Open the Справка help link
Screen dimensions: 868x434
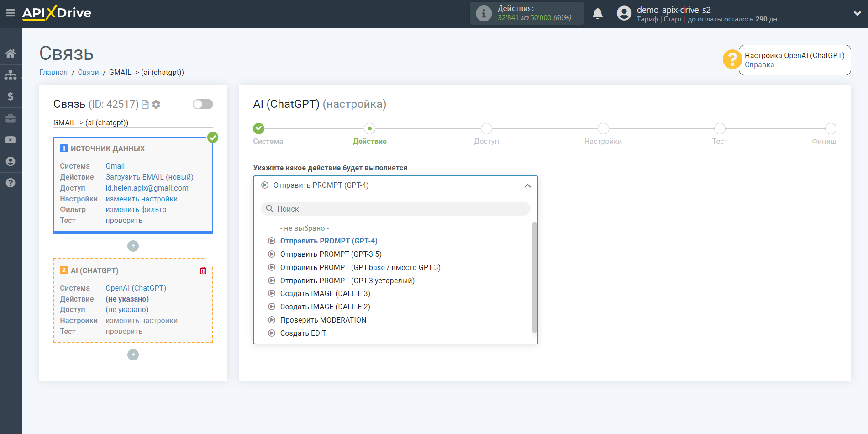coord(759,64)
